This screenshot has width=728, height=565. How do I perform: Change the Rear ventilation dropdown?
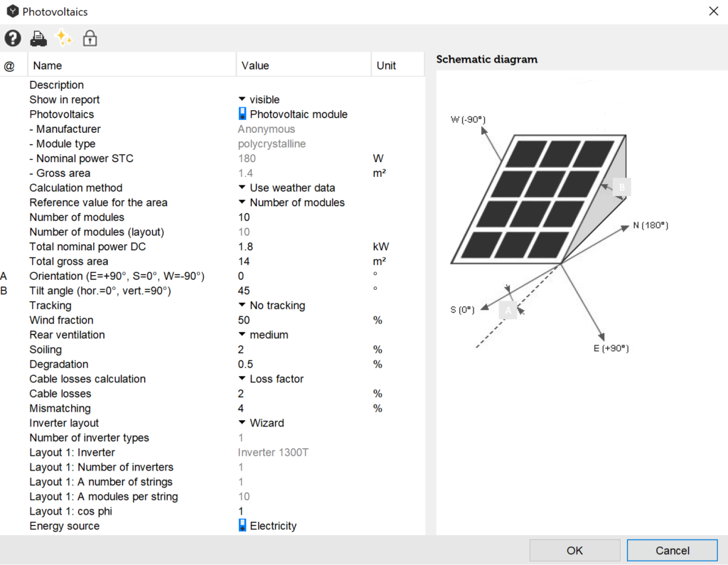point(242,335)
